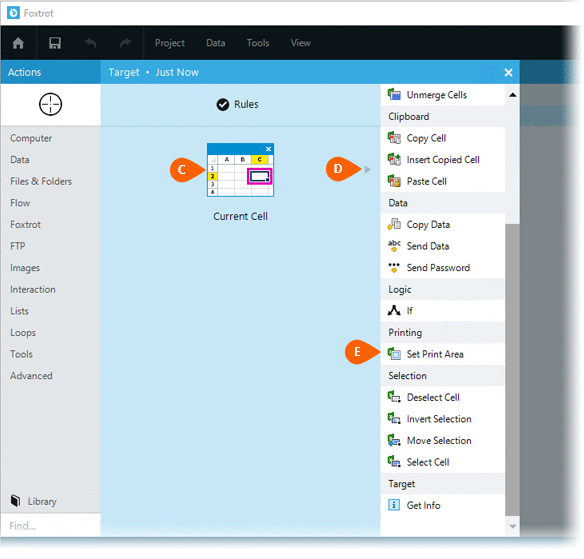Click the Copy Cell icon
This screenshot has height=559, width=584.
point(394,138)
